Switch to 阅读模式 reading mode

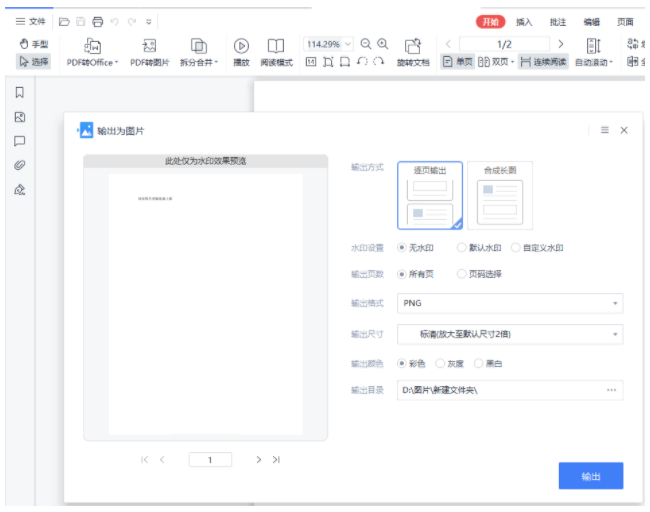[276, 46]
